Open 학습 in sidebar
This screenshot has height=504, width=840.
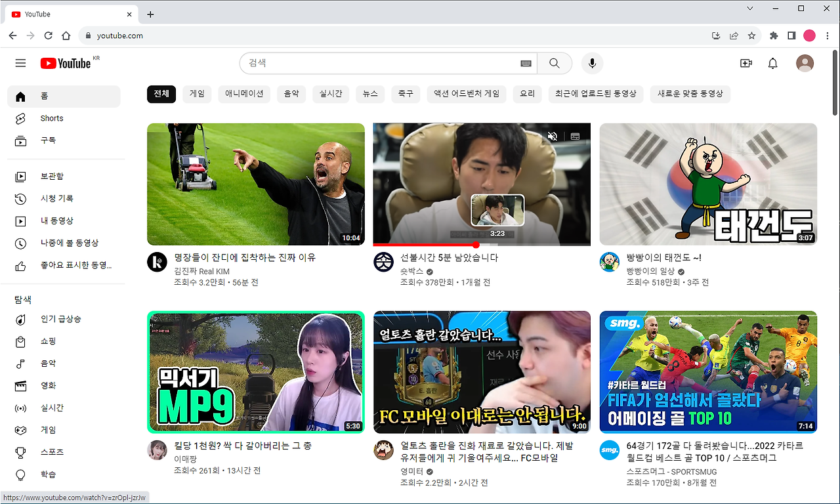click(x=64, y=474)
